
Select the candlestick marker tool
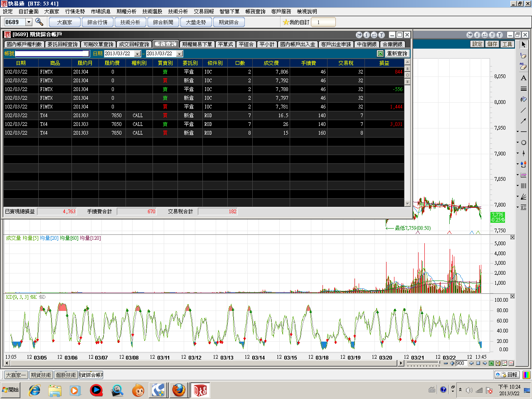coord(524,153)
